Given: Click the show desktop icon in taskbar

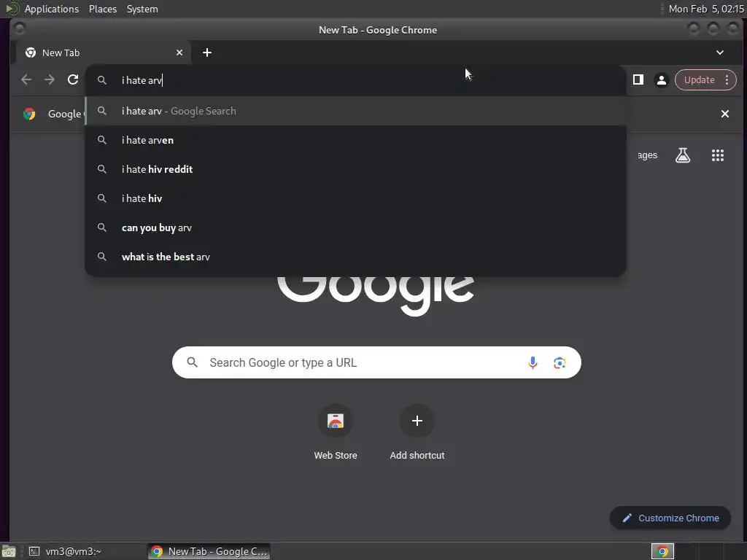Looking at the screenshot, I should coord(9,551).
